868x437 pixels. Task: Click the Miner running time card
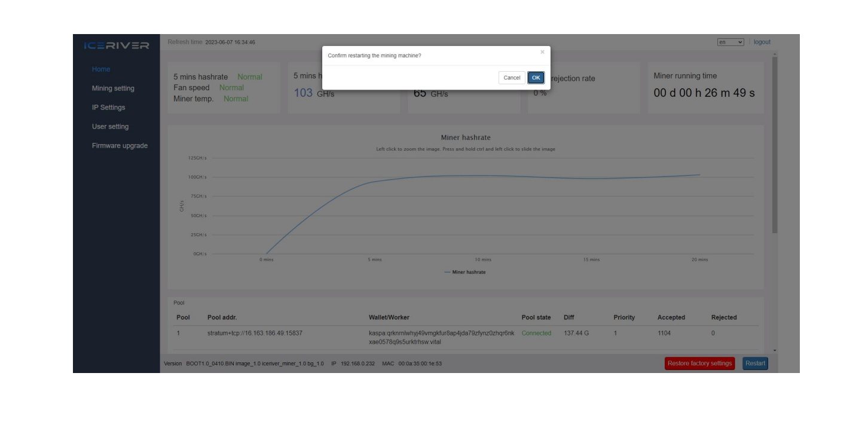point(705,88)
